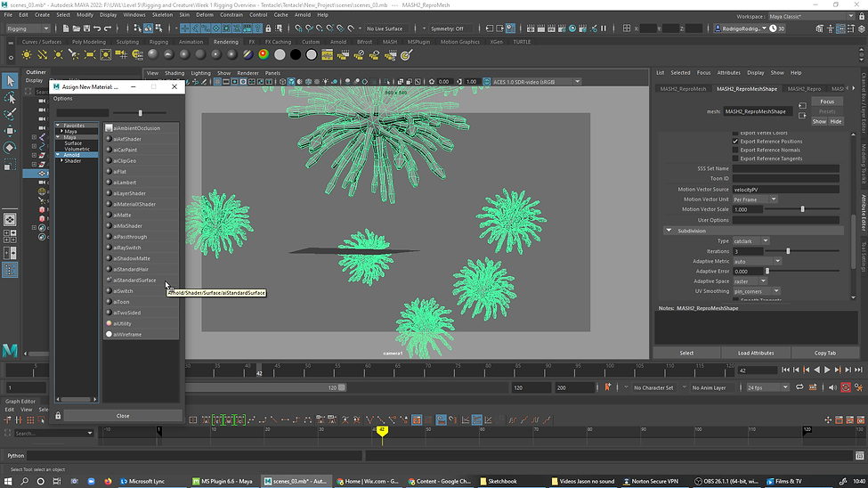This screenshot has width=868, height=488.
Task: Enable Export Reference Normals checkbox
Action: [735, 150]
